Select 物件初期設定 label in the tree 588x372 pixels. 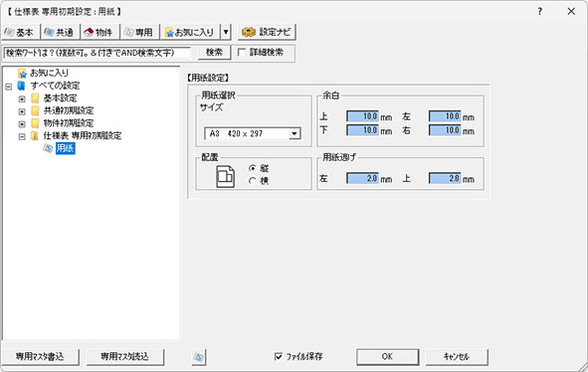point(69,123)
